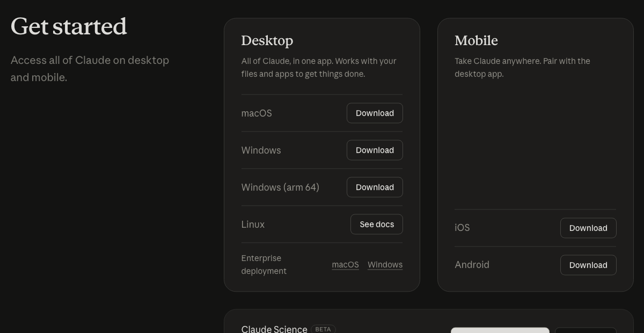Click the "Desktop" card heading
644x333 pixels.
(x=267, y=40)
